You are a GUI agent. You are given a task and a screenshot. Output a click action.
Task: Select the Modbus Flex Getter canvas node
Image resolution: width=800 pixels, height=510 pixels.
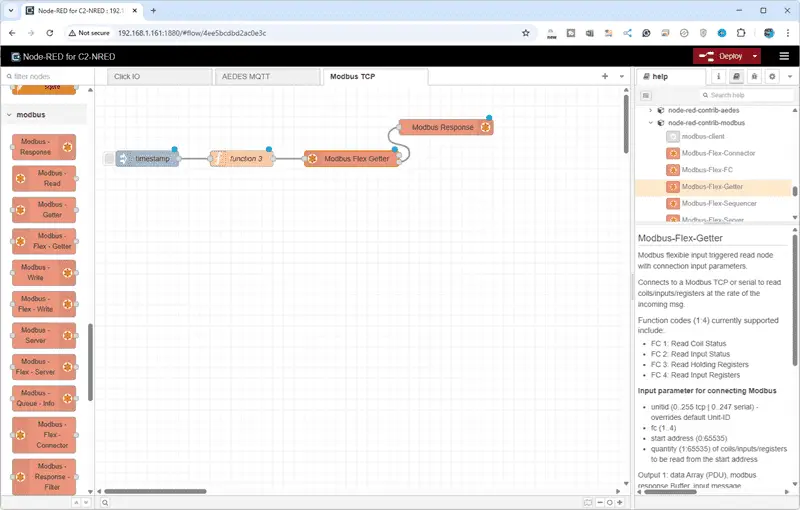[x=352, y=159]
